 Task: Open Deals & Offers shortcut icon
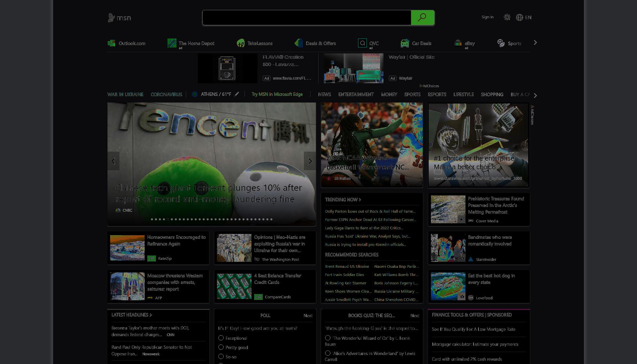pyautogui.click(x=299, y=43)
